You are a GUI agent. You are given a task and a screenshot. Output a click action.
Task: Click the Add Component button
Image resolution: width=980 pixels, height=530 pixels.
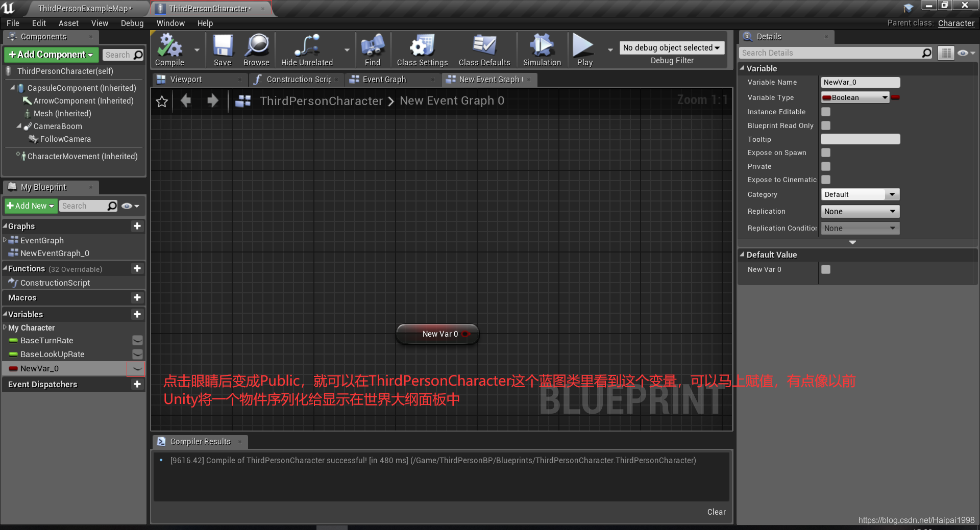click(51, 55)
